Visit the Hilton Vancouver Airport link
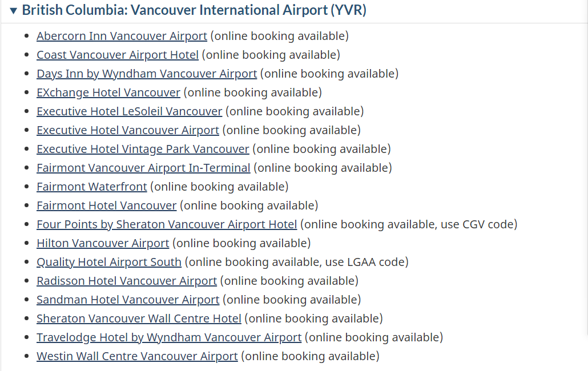588x371 pixels. point(103,243)
